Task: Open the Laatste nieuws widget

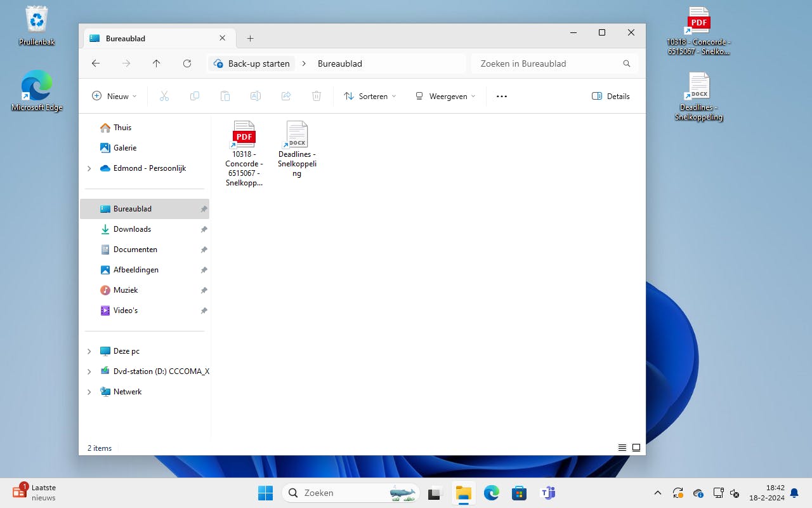Action: [x=34, y=493]
